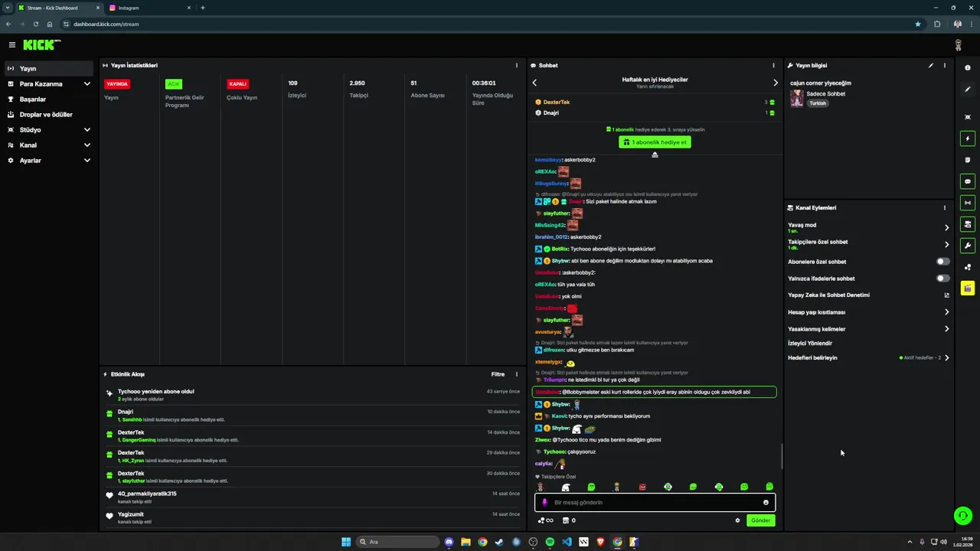The image size is (980, 551).
Task: Open the hamburger menu beside the Kick logo
Action: (12, 45)
